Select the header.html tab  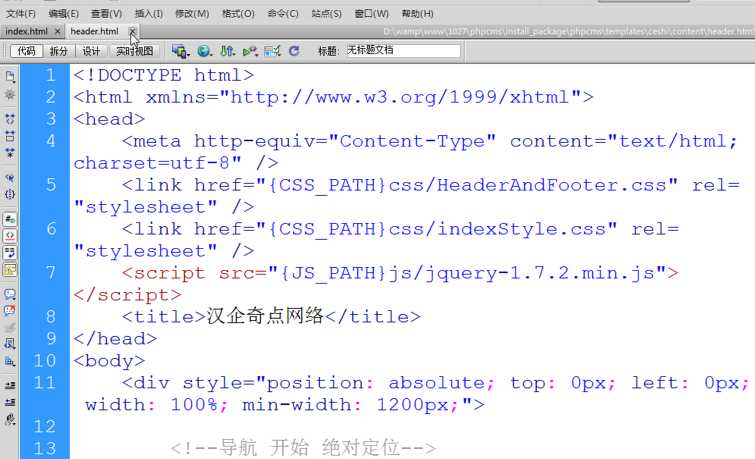tap(94, 31)
